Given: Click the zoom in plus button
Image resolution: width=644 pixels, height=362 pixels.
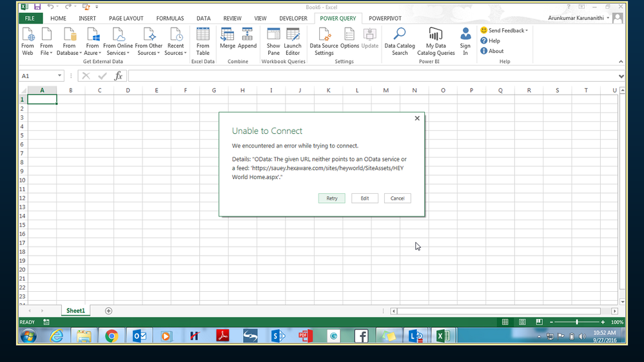Looking at the screenshot, I should (x=603, y=322).
